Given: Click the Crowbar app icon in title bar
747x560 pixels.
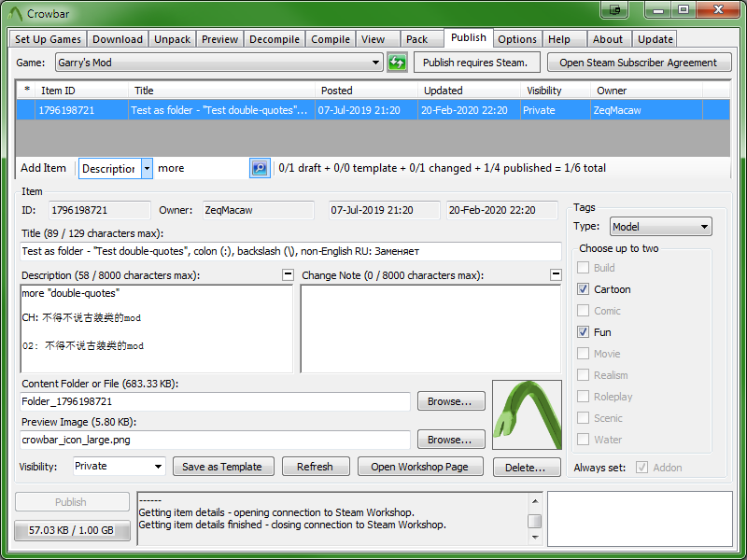Looking at the screenshot, I should click(15, 14).
